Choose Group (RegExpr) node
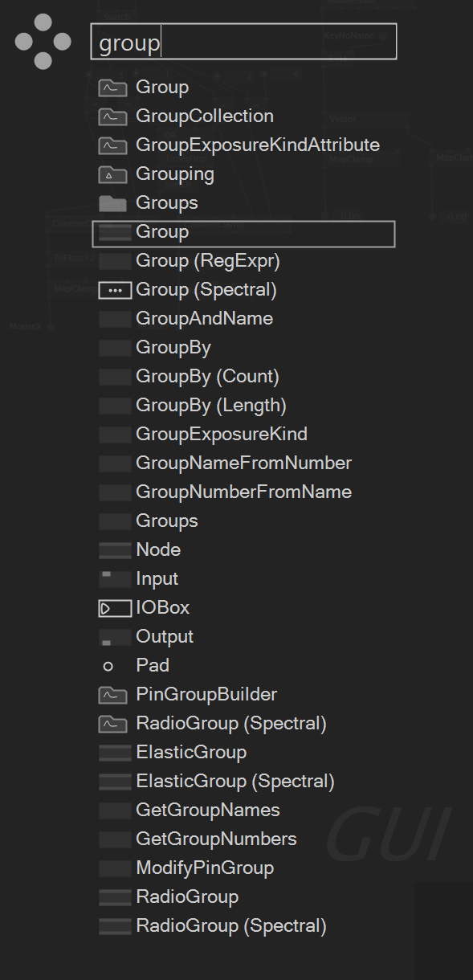Viewport: 473px width, 980px height. pos(208,261)
